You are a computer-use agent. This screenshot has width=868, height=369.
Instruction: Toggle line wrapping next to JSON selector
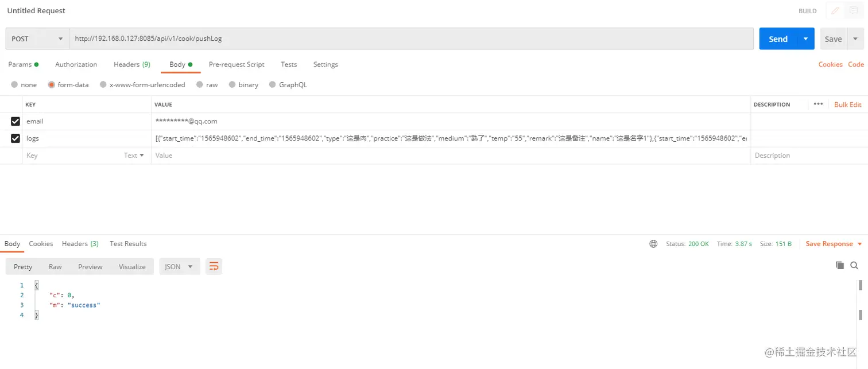214,266
